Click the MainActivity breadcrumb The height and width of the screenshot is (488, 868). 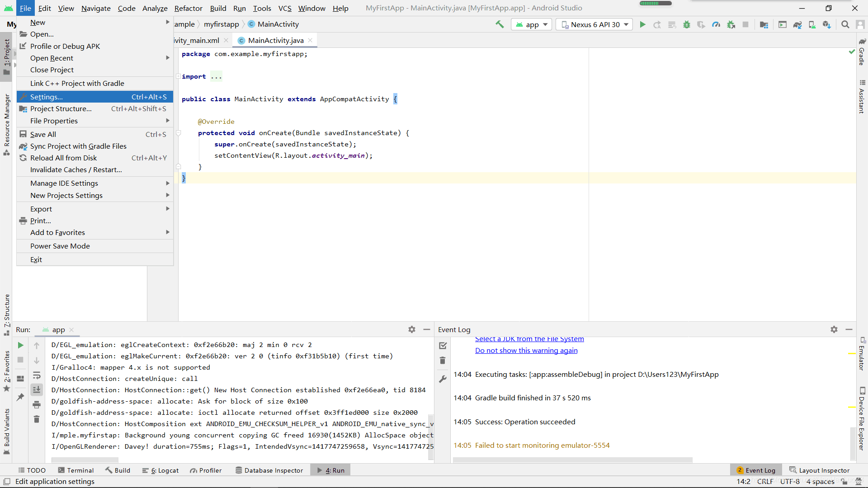pos(274,24)
